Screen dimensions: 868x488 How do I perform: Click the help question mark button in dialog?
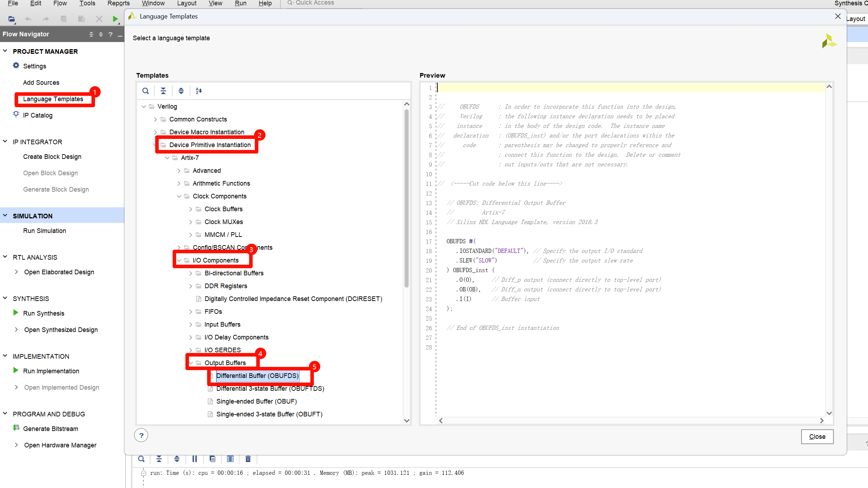tap(141, 435)
